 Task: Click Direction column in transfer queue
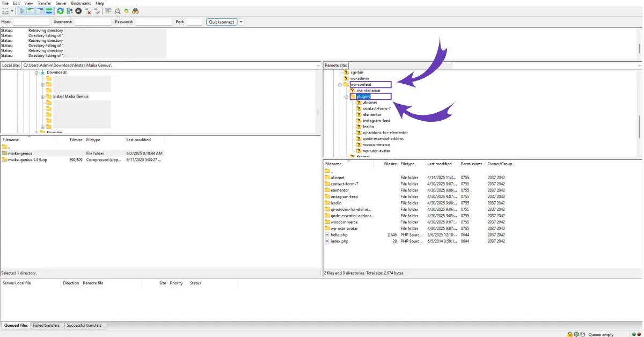pos(71,283)
